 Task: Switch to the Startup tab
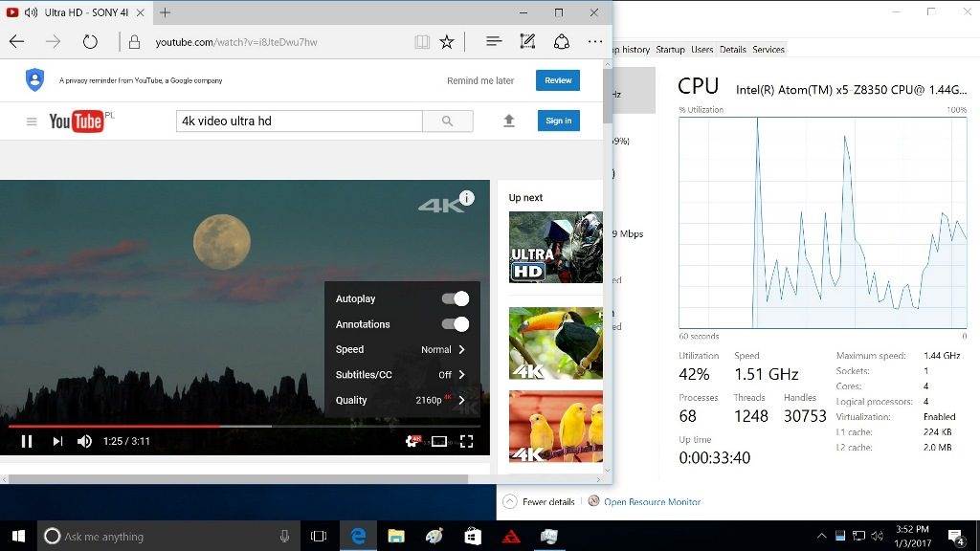[670, 50]
